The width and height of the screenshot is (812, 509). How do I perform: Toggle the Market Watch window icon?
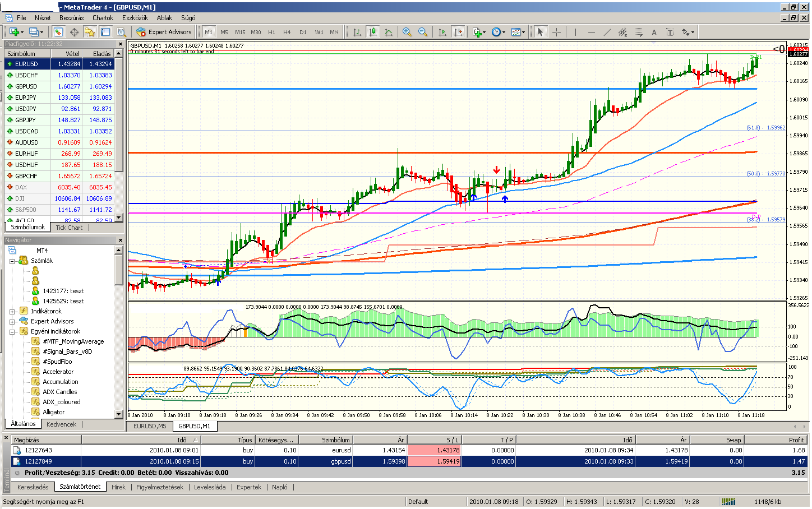click(x=58, y=32)
